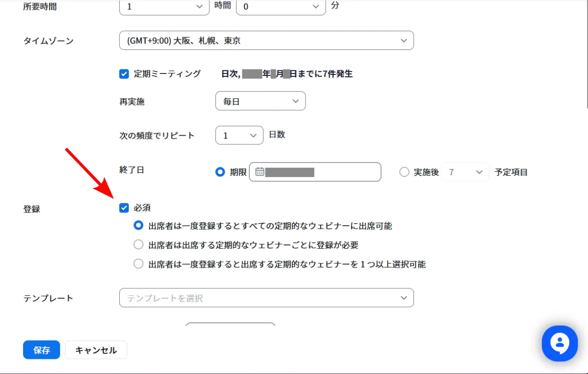Image resolution: width=588 pixels, height=374 pixels.
Task: Open the Zoom help chat bot icon
Action: click(560, 343)
